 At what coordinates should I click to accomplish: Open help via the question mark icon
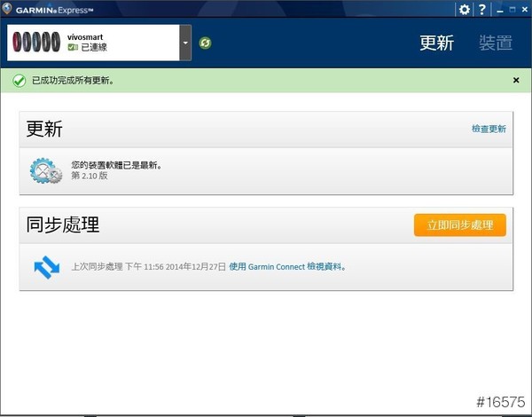pos(481,10)
